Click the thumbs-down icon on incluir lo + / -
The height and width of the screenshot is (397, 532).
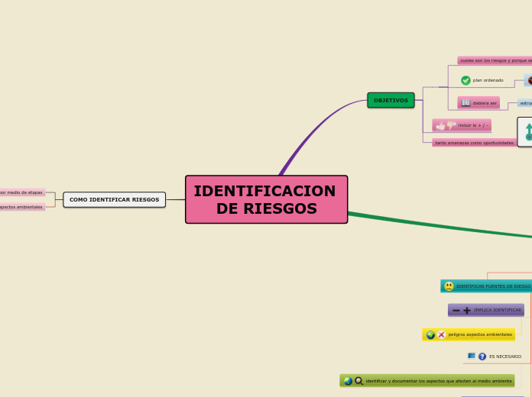(x=451, y=125)
